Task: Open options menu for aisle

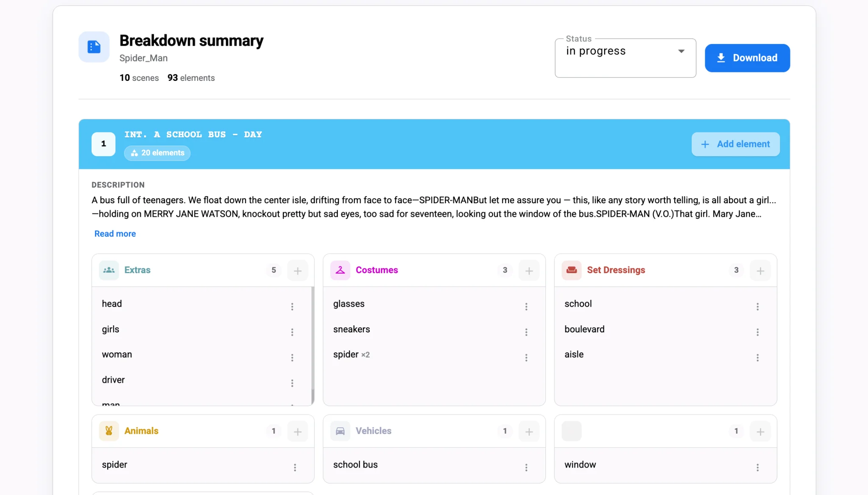Action: coord(758,357)
